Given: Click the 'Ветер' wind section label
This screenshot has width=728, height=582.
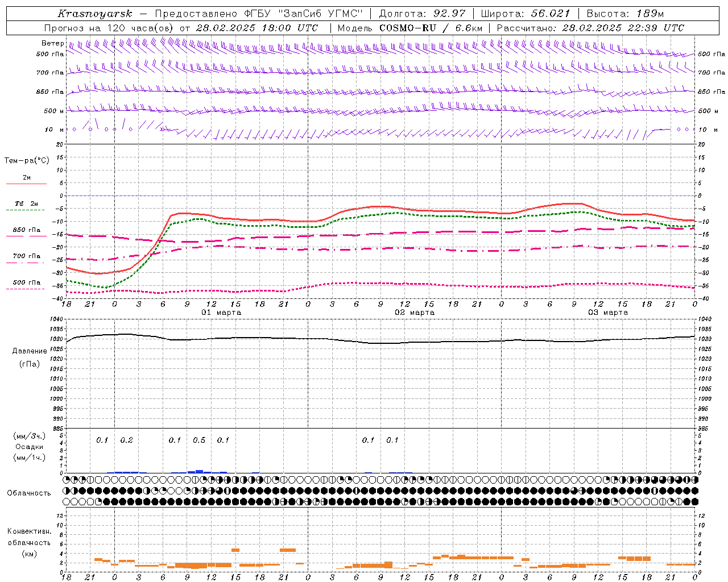Looking at the screenshot, I should [52, 43].
